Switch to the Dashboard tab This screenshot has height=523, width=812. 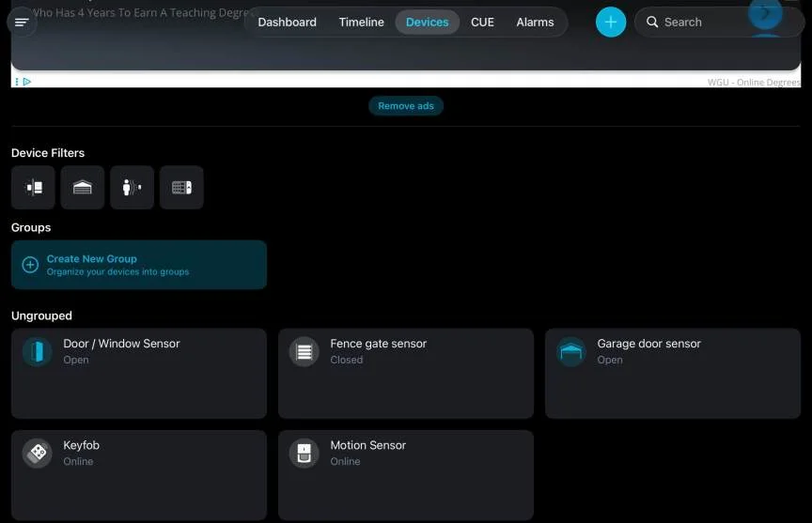[x=287, y=23]
